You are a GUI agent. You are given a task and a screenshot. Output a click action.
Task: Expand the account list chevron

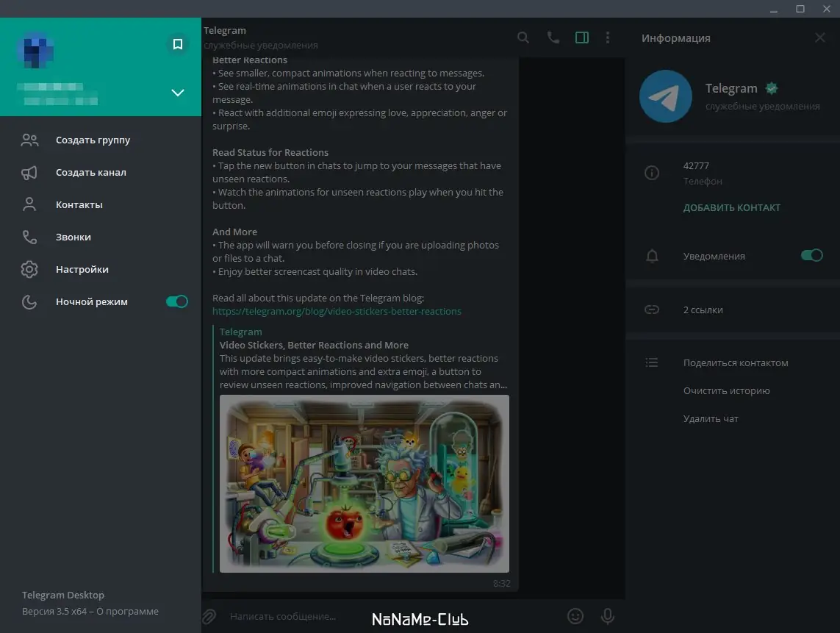tap(177, 93)
